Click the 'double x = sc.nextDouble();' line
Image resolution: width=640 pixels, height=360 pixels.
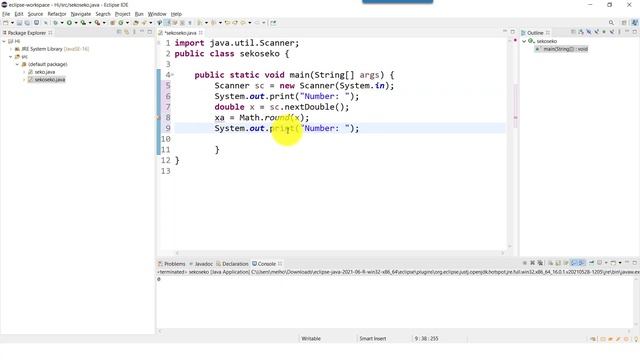tap(282, 107)
